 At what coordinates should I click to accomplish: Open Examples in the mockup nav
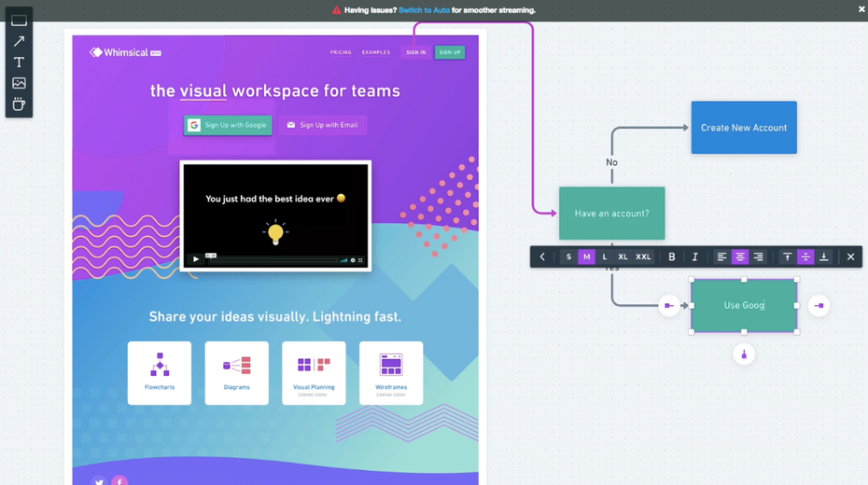376,52
